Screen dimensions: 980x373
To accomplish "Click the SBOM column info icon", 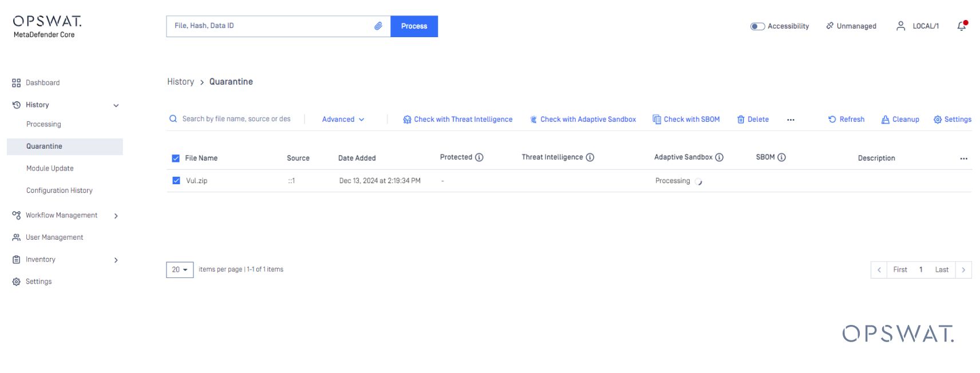I will (781, 157).
